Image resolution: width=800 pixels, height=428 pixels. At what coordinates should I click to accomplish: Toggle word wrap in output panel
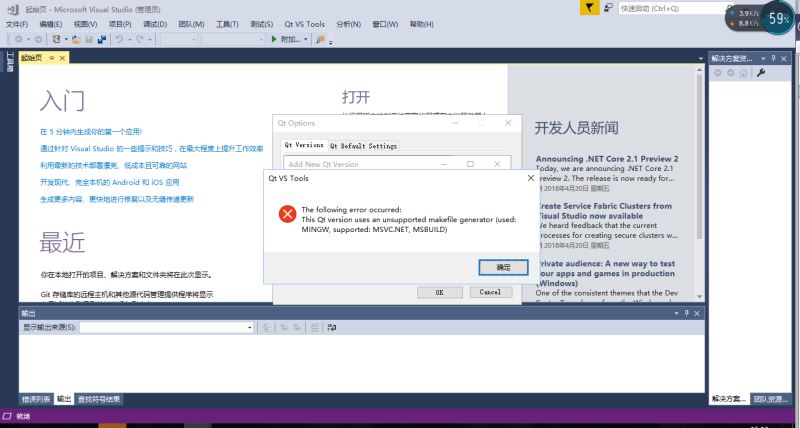tap(331, 328)
